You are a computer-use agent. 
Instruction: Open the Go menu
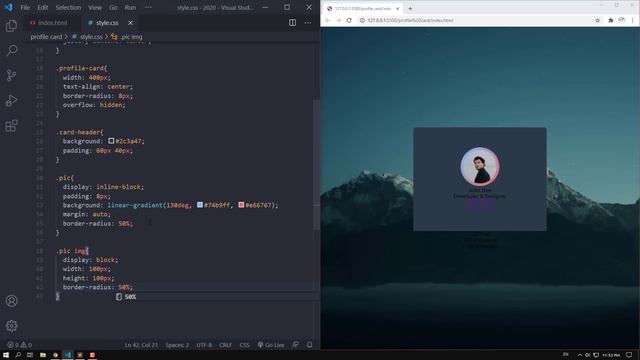point(113,7)
